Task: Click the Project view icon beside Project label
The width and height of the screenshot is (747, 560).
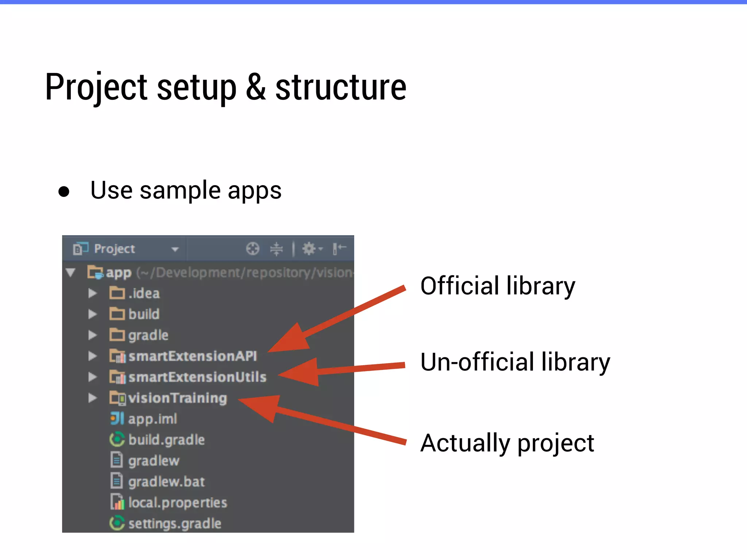Action: pyautogui.click(x=81, y=249)
